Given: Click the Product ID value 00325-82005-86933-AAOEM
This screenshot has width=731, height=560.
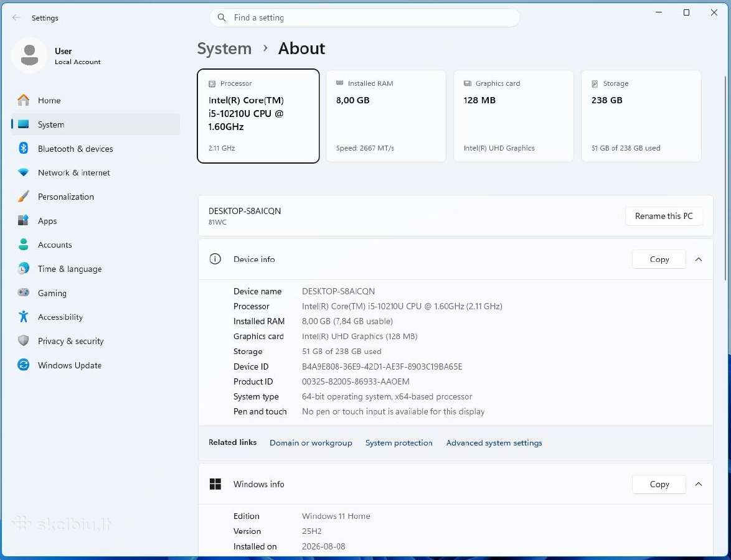Looking at the screenshot, I should click(356, 381).
